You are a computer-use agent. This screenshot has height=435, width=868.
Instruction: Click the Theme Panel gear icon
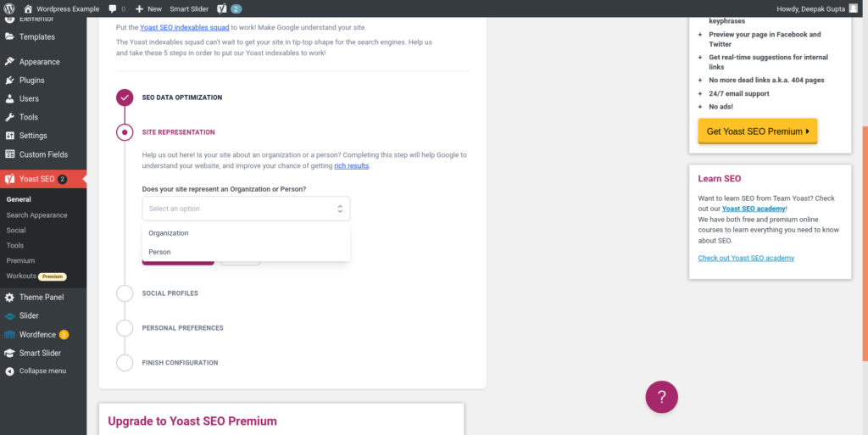[9, 298]
